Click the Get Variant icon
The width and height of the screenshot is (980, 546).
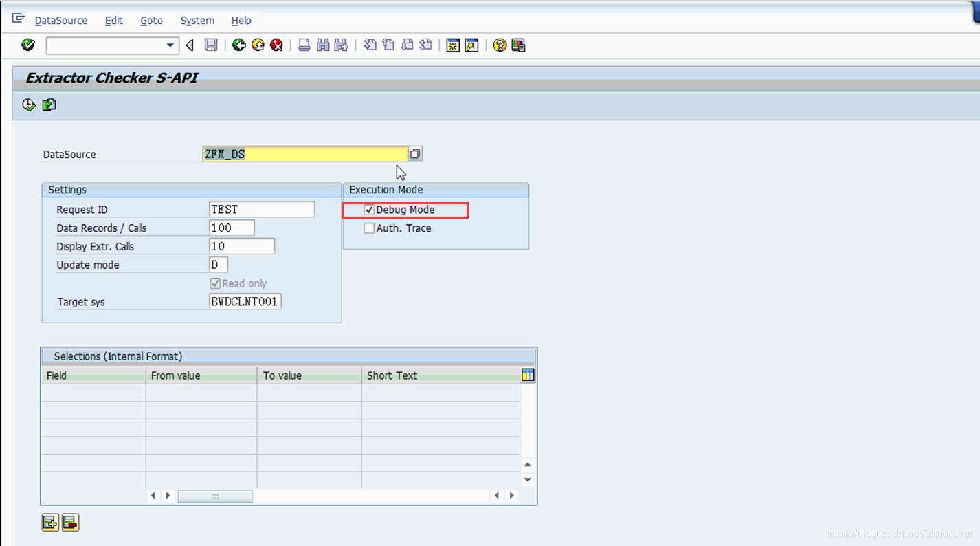coord(49,105)
